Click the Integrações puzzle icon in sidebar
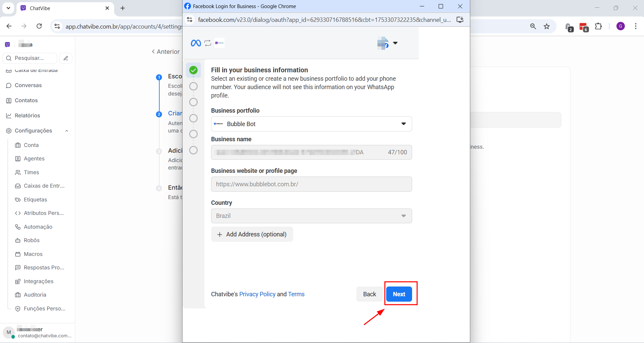The height and width of the screenshot is (343, 644). point(18,281)
